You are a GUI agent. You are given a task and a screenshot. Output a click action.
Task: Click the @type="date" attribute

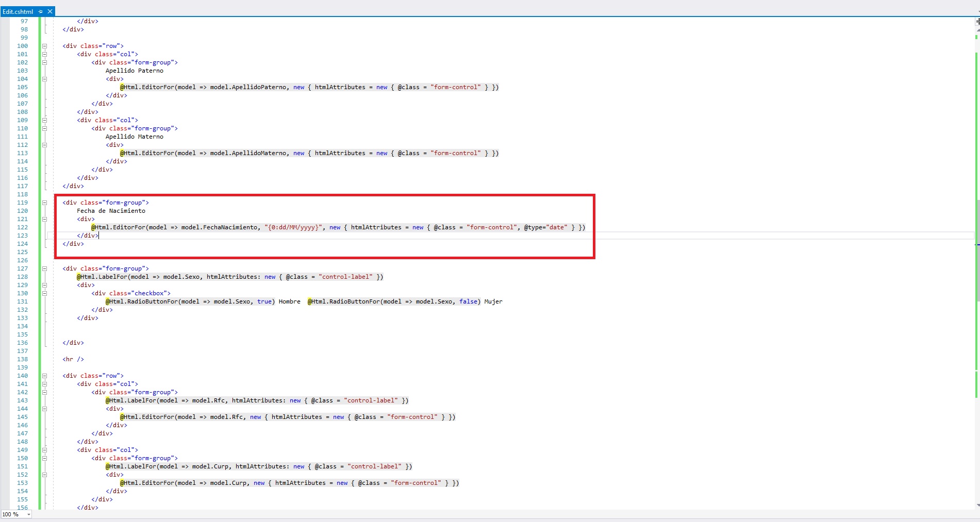point(545,227)
